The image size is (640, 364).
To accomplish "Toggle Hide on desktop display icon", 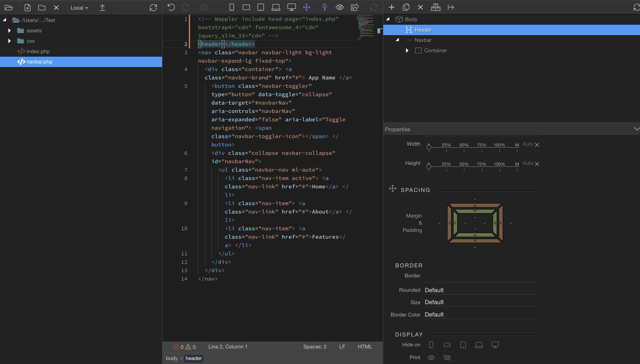I will pyautogui.click(x=495, y=345).
